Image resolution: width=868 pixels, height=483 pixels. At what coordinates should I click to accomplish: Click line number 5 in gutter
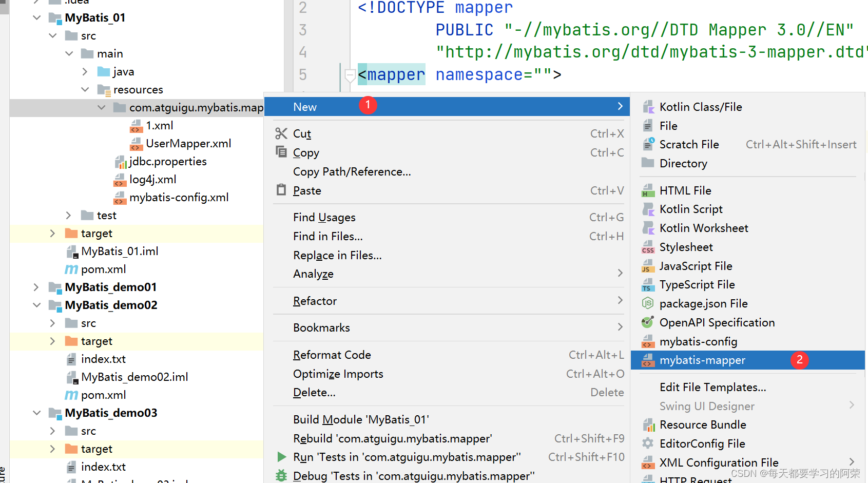(x=303, y=75)
